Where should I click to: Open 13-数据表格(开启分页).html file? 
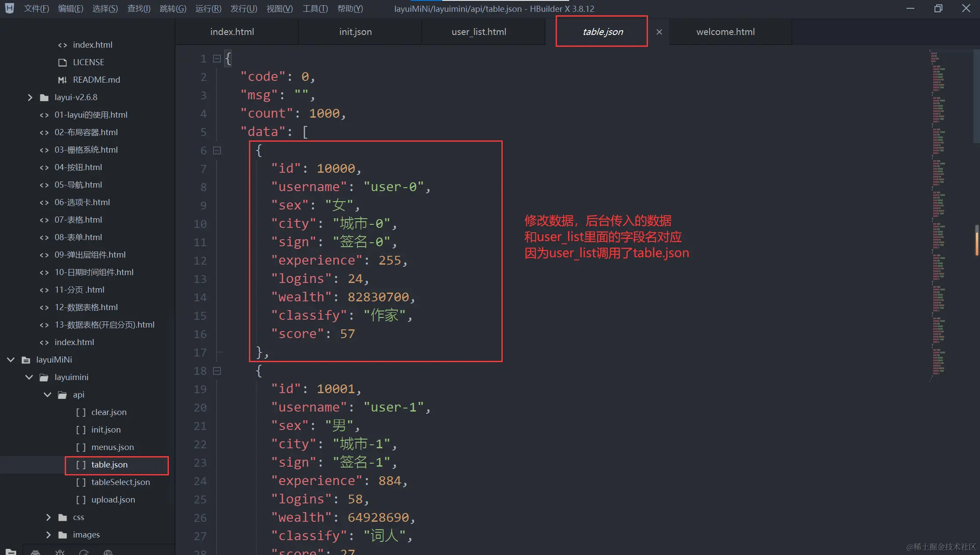104,325
